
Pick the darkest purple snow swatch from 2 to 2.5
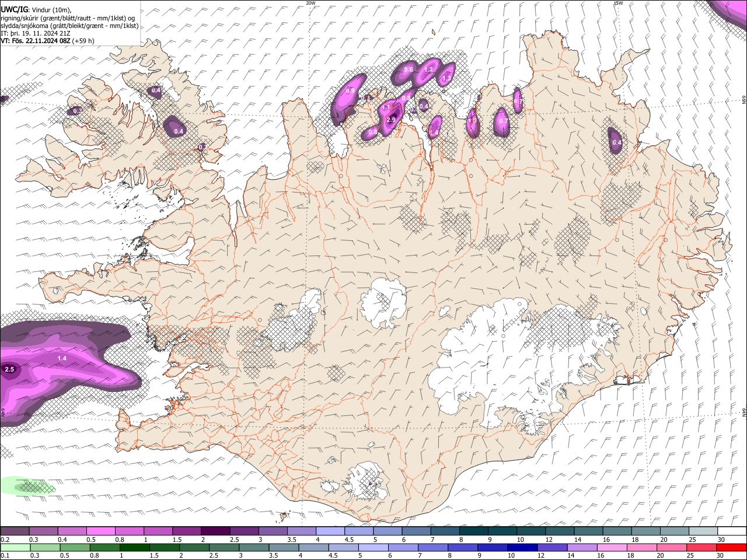tap(215, 531)
